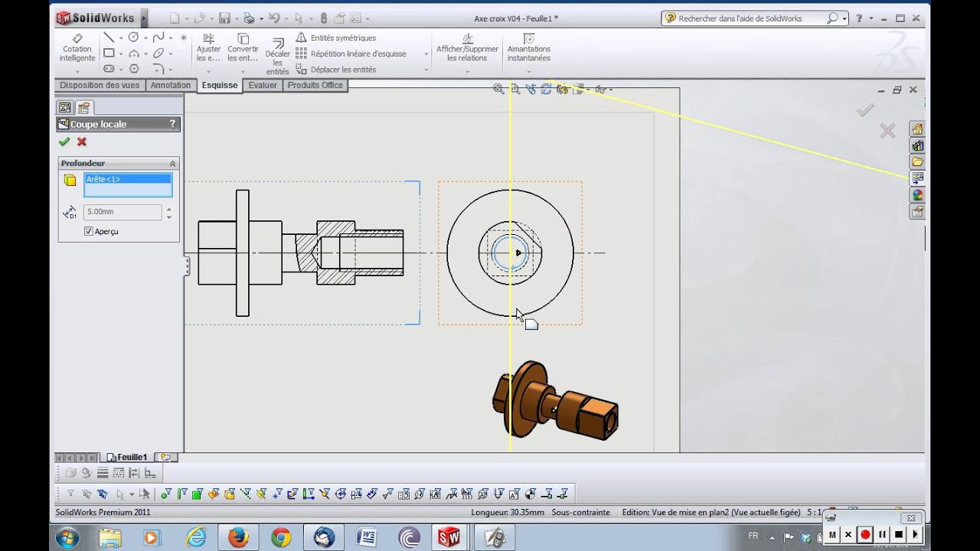Switch to the Evaluer tab
Viewport: 980px width, 551px height.
point(263,85)
